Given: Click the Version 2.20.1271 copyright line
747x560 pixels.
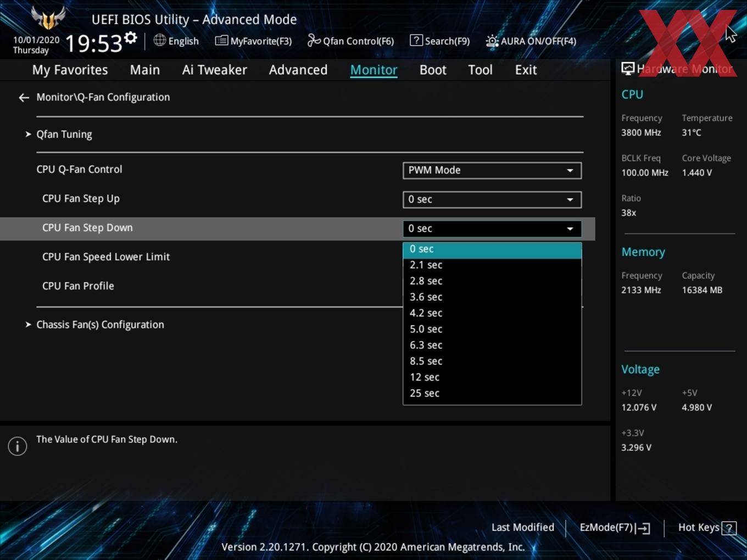Looking at the screenshot, I should coord(373,547).
